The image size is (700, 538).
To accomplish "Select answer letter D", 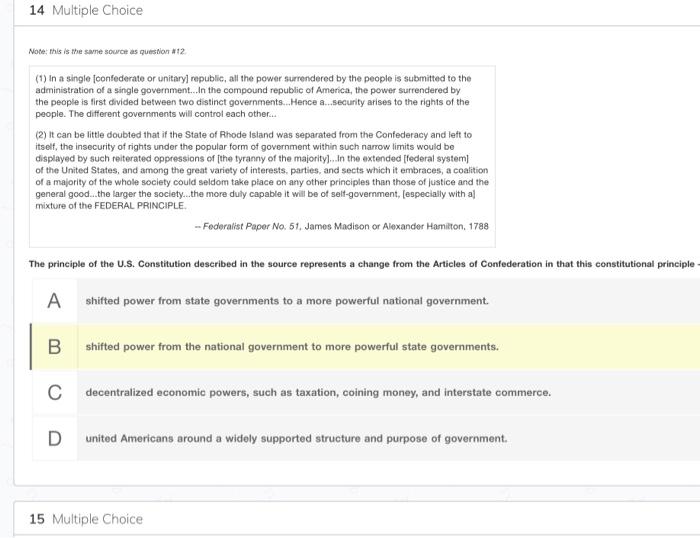I will [54, 438].
